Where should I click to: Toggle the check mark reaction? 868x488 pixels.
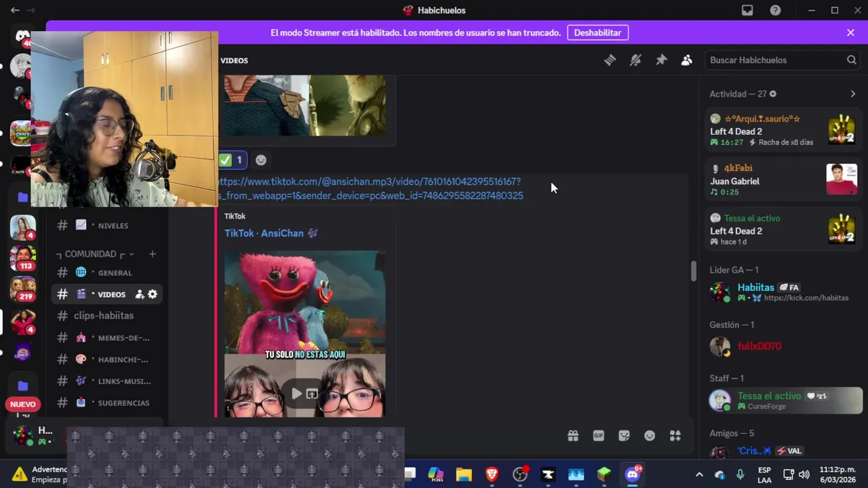point(231,160)
